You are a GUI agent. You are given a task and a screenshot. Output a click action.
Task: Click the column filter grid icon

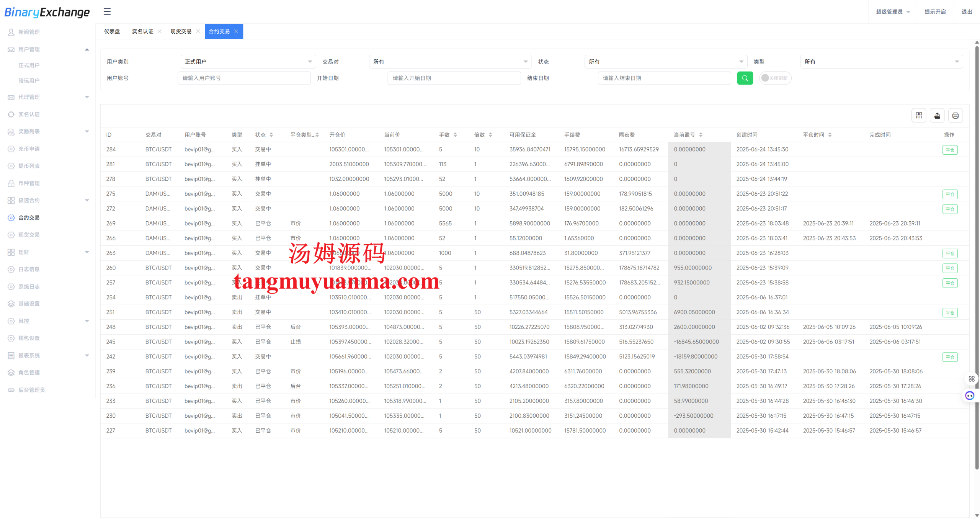pos(918,116)
